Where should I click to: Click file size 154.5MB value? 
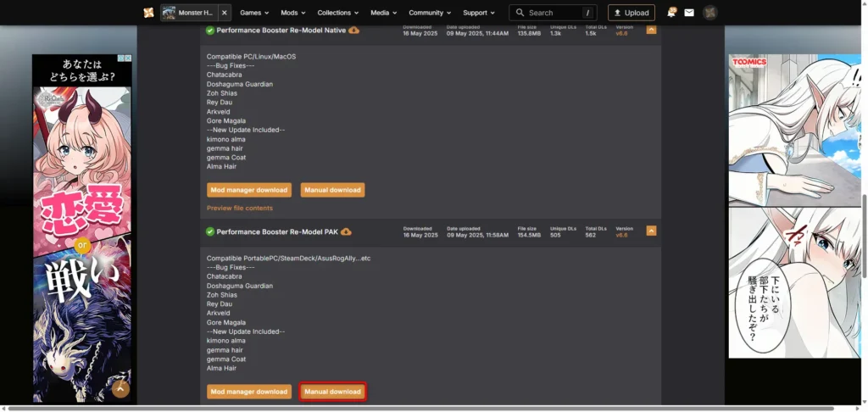[x=529, y=236]
